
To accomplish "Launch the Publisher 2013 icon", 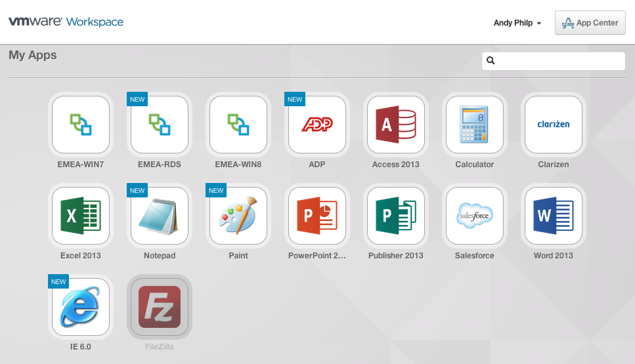I will (396, 216).
